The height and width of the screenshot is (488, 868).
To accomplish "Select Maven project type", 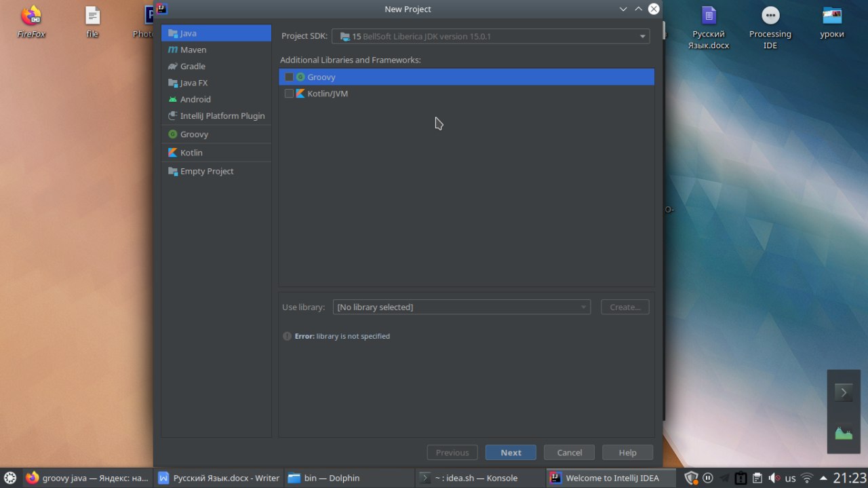I will tap(216, 50).
